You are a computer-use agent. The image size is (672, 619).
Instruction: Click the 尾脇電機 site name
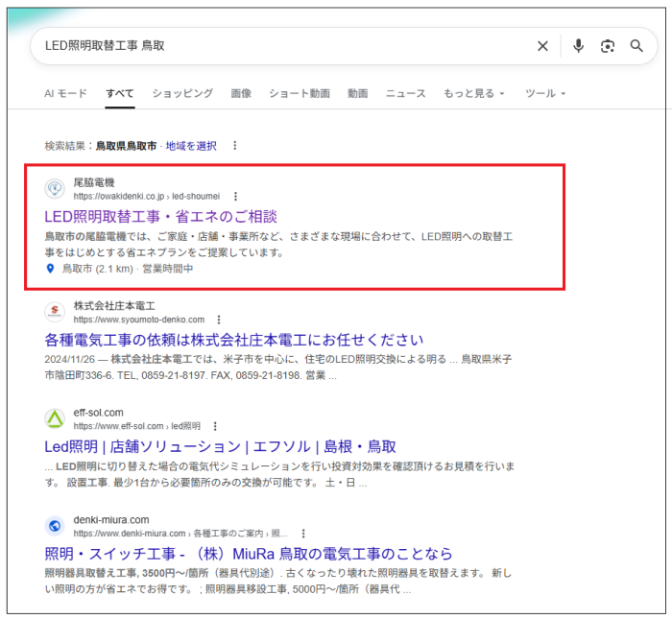tap(94, 182)
